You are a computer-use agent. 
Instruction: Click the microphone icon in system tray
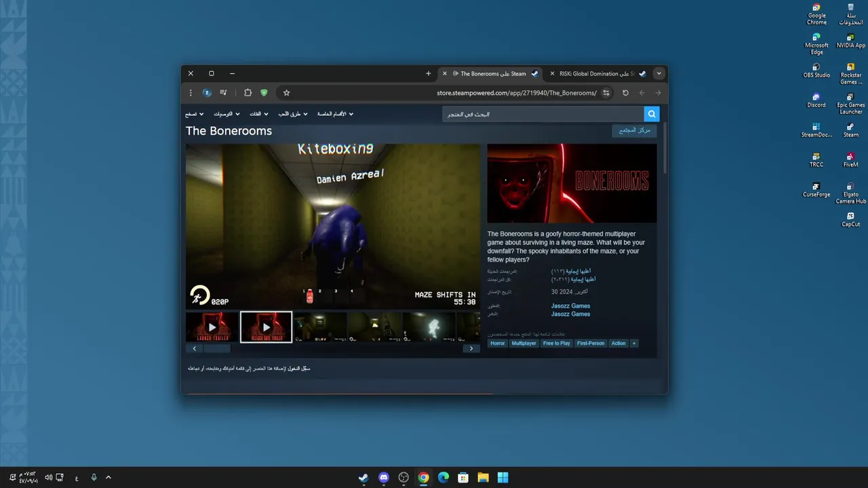94,477
